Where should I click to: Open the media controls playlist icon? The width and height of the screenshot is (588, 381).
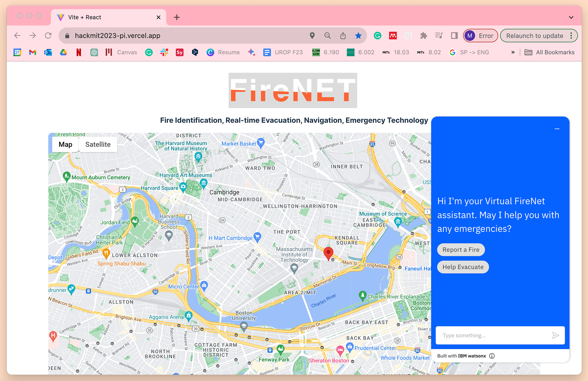point(439,36)
